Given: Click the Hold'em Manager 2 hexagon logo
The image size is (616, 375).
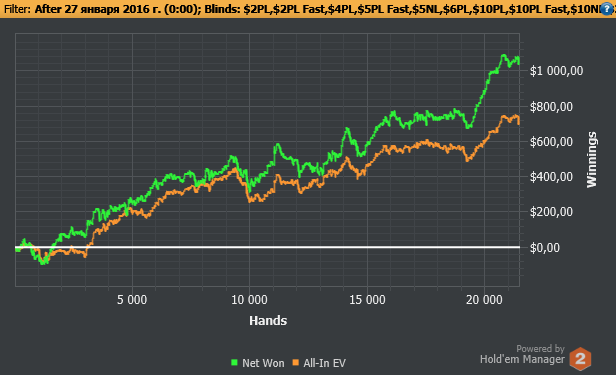Looking at the screenshot, I should (x=580, y=359).
